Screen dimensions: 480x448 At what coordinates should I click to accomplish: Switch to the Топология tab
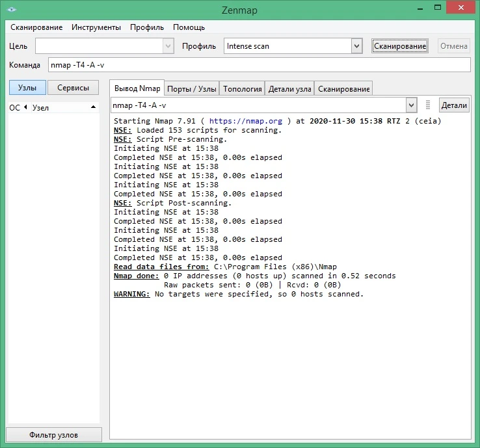tap(242, 88)
